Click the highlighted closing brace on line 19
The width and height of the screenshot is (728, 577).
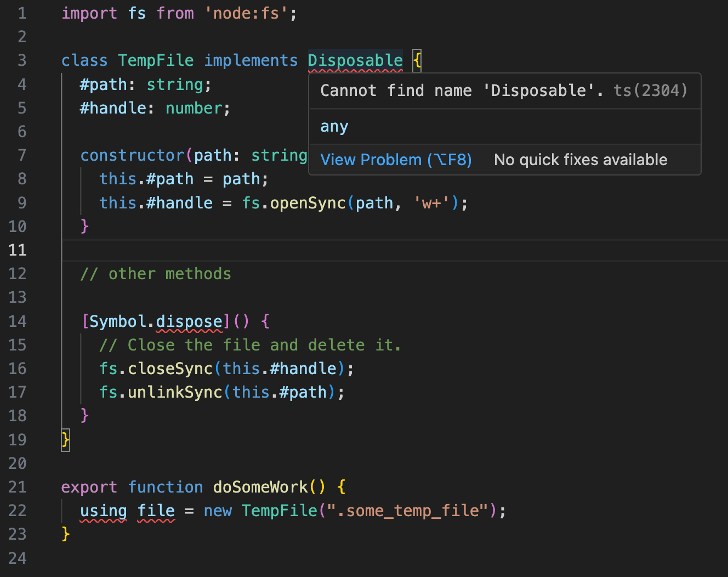pos(66,439)
